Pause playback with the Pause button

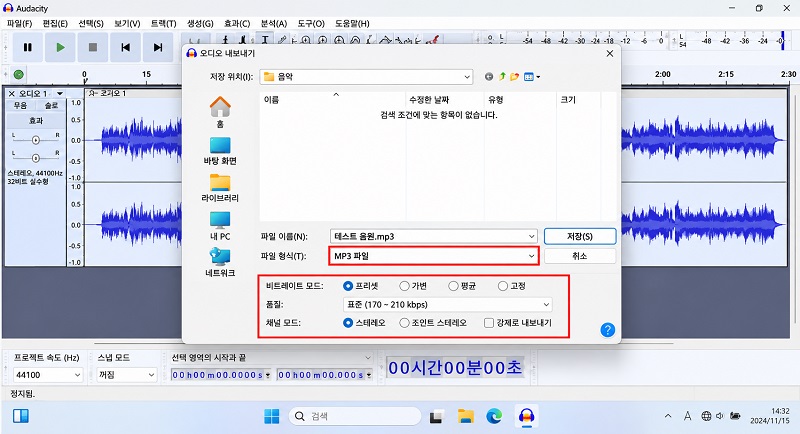click(28, 47)
